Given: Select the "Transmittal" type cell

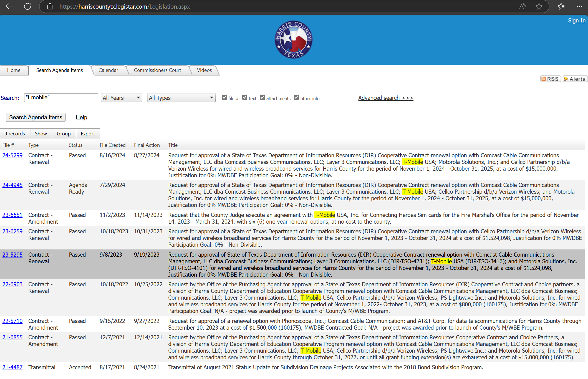Looking at the screenshot, I should point(42,367).
